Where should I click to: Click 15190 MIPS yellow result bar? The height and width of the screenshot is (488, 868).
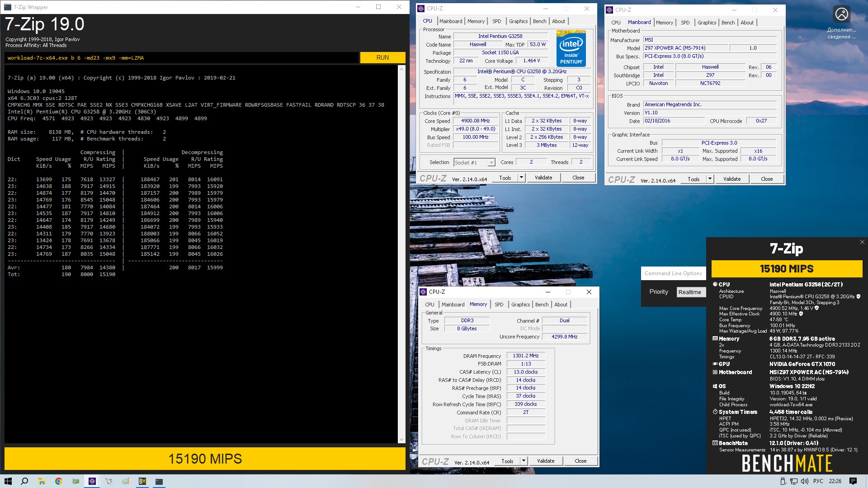point(205,459)
